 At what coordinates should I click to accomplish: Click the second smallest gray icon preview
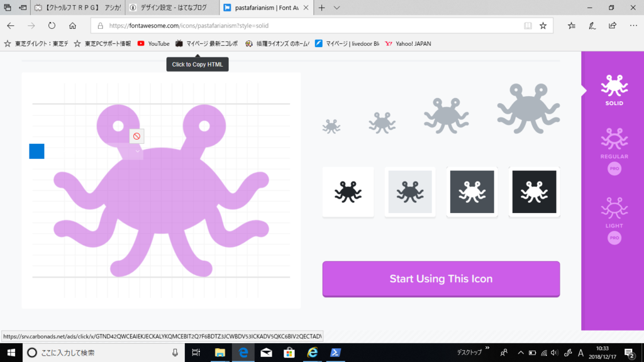coord(382,123)
